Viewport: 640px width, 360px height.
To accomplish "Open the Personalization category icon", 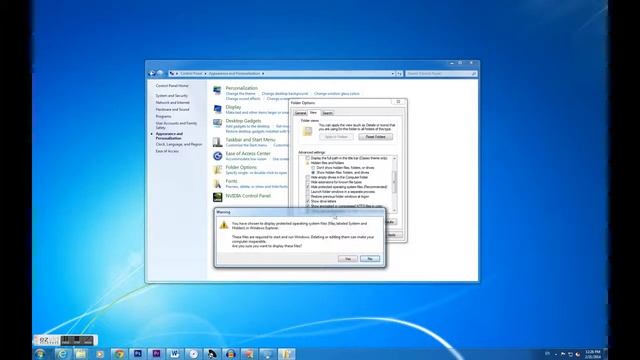I will click(x=217, y=90).
